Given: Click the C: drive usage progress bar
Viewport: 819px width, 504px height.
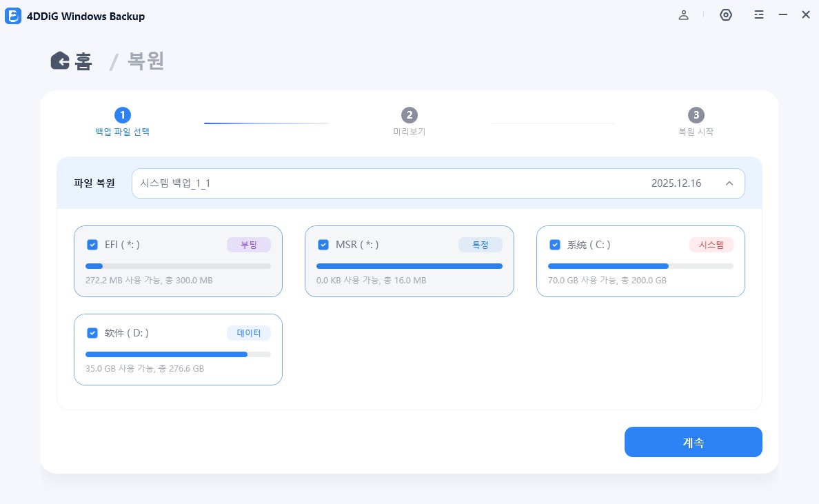Looking at the screenshot, I should click(x=640, y=265).
